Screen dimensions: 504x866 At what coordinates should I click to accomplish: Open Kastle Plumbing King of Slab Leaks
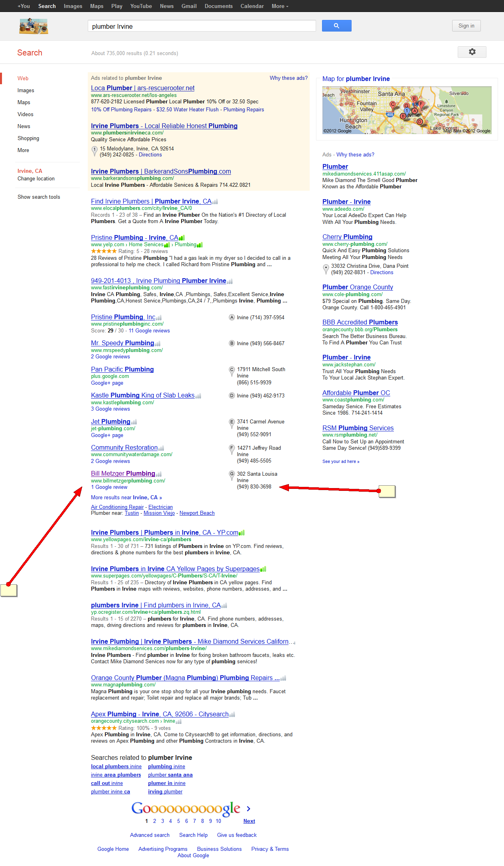(142, 395)
